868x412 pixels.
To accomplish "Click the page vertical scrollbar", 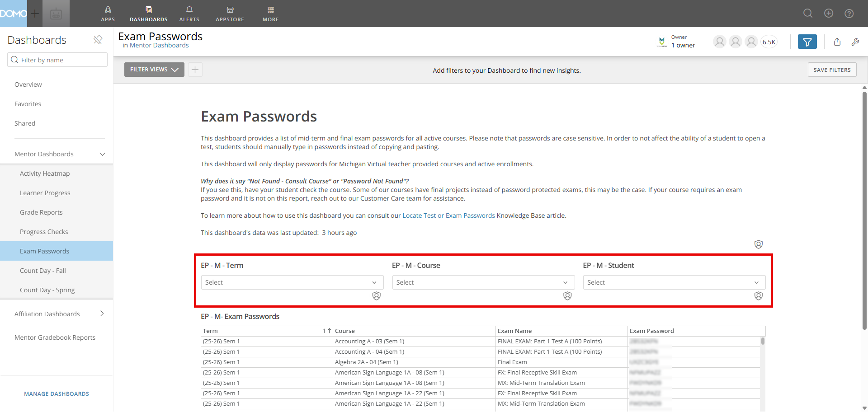I will tap(864, 211).
